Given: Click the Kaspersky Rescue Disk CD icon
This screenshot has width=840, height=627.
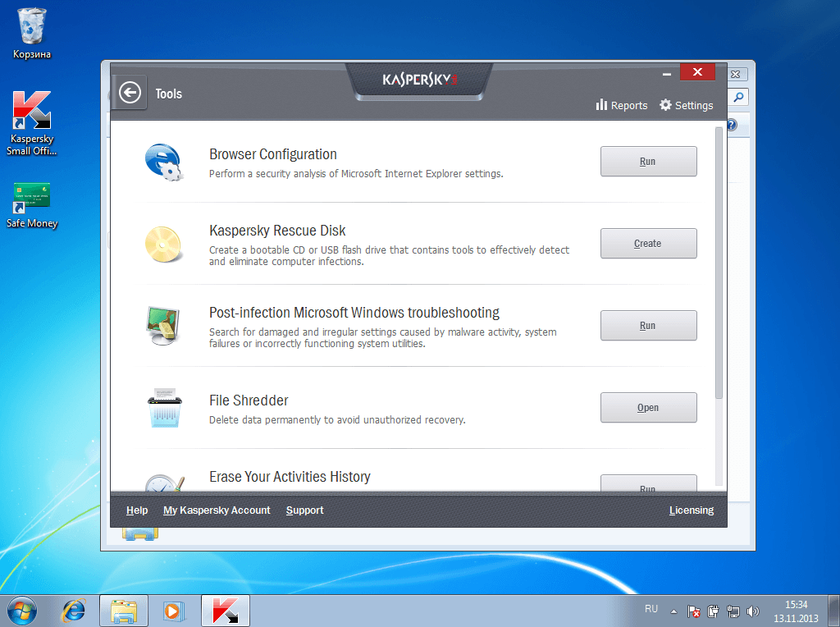Looking at the screenshot, I should 164,245.
